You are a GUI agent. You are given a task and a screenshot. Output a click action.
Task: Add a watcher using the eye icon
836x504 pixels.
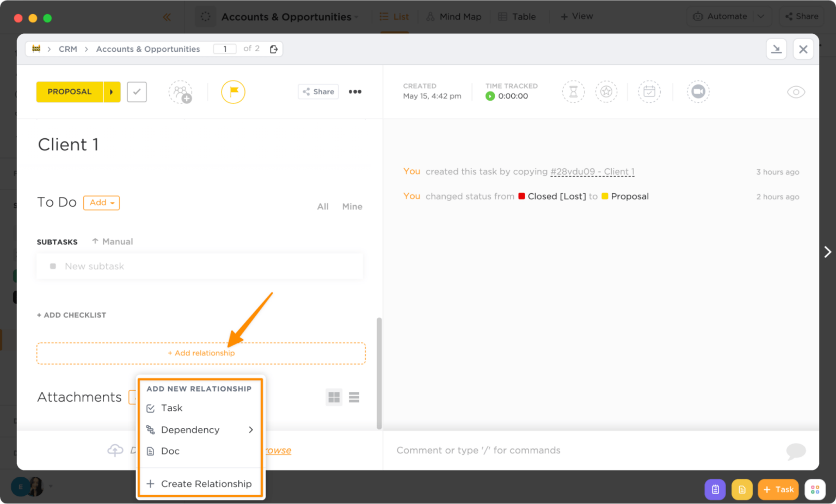(796, 92)
